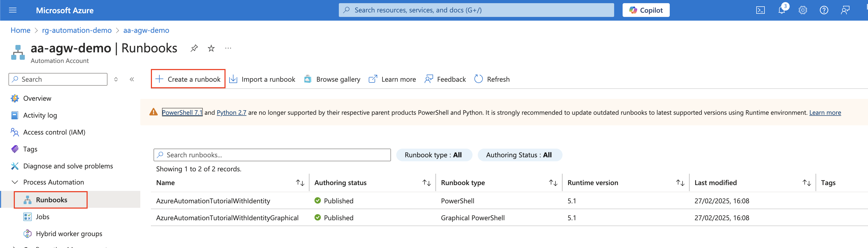Collapse the sidebar with double chevron
Viewport: 868px width, 248px height.
point(132,79)
